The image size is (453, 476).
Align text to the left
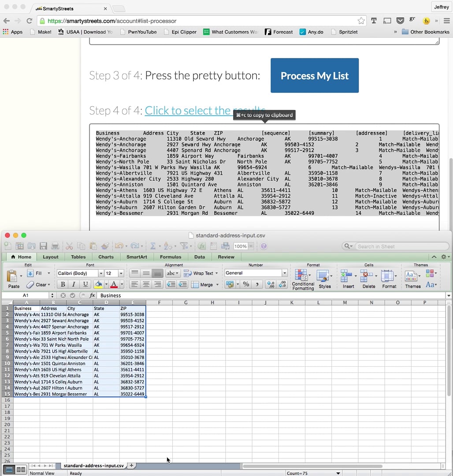pyautogui.click(x=135, y=284)
